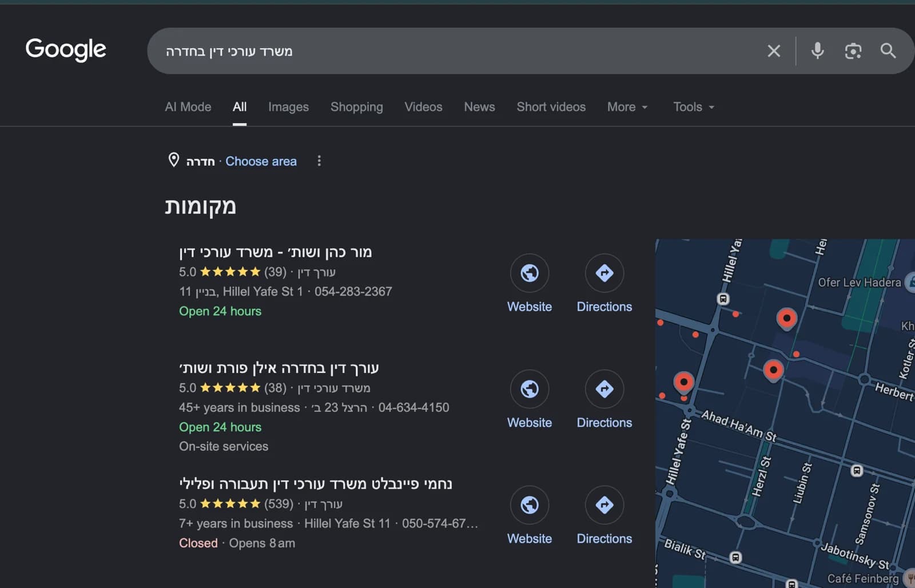Get Directions icon for מור כהן ושות׳
The height and width of the screenshot is (588, 915).
coord(604,273)
